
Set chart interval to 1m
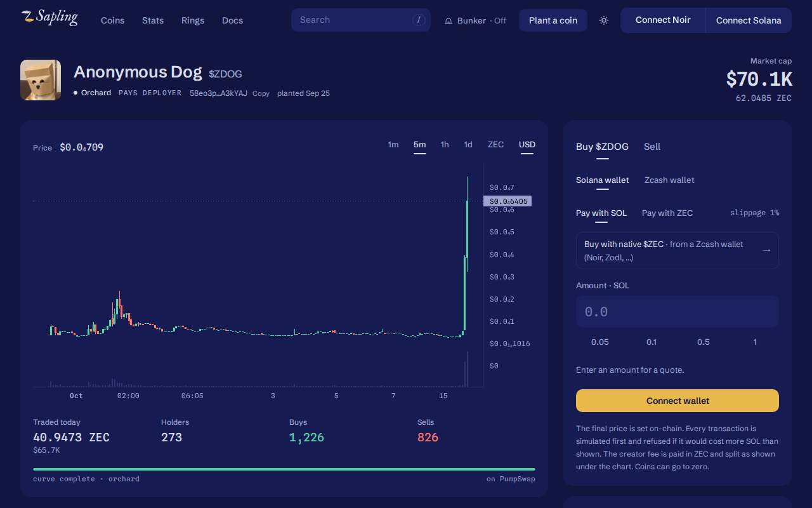click(x=393, y=145)
